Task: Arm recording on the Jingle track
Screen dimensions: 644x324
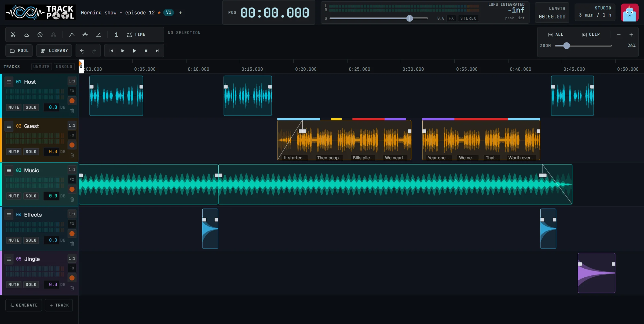Action: [x=72, y=278]
